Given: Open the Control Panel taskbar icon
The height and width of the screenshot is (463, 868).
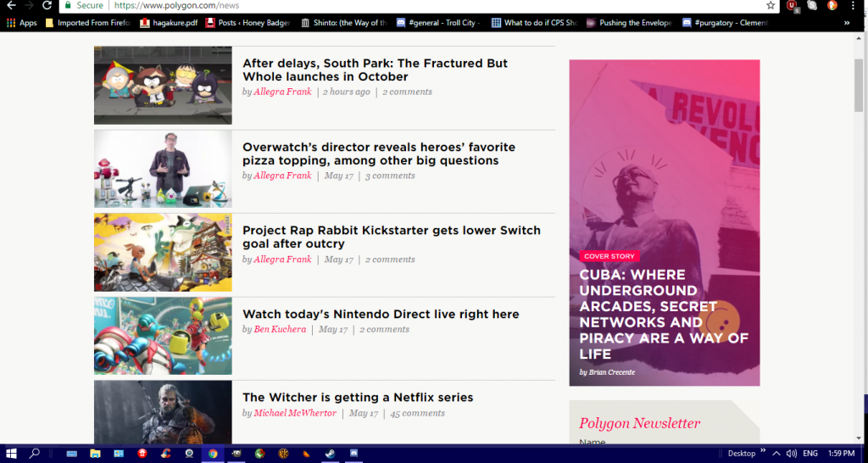Looking at the screenshot, I should tap(119, 454).
